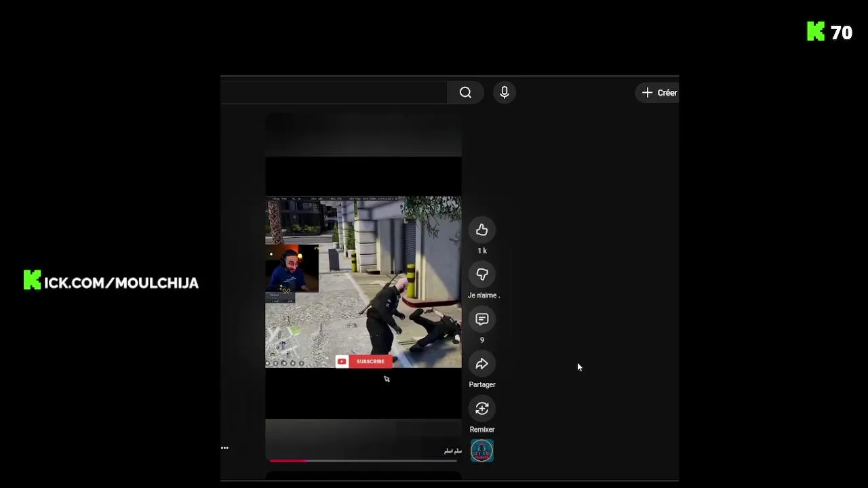The width and height of the screenshot is (868, 488).
Task: Activate voice search microphone
Action: tap(505, 93)
